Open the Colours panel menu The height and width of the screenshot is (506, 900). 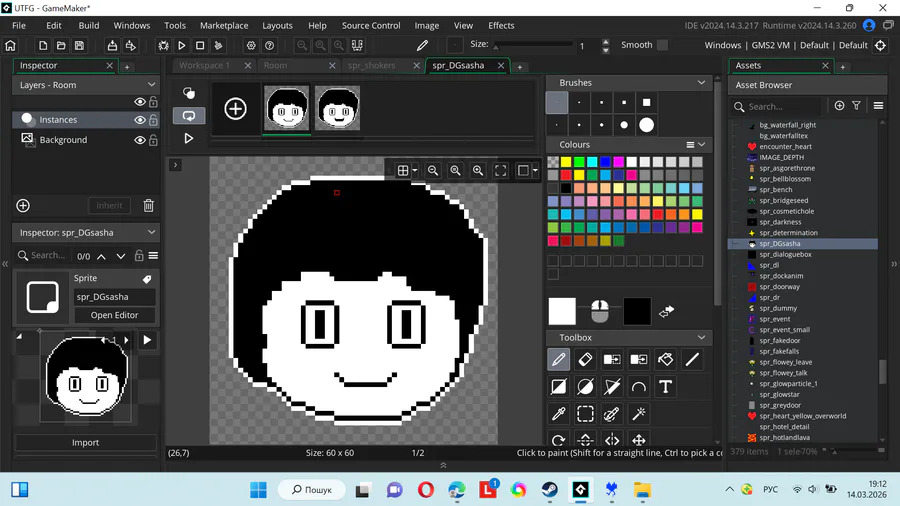[690, 145]
